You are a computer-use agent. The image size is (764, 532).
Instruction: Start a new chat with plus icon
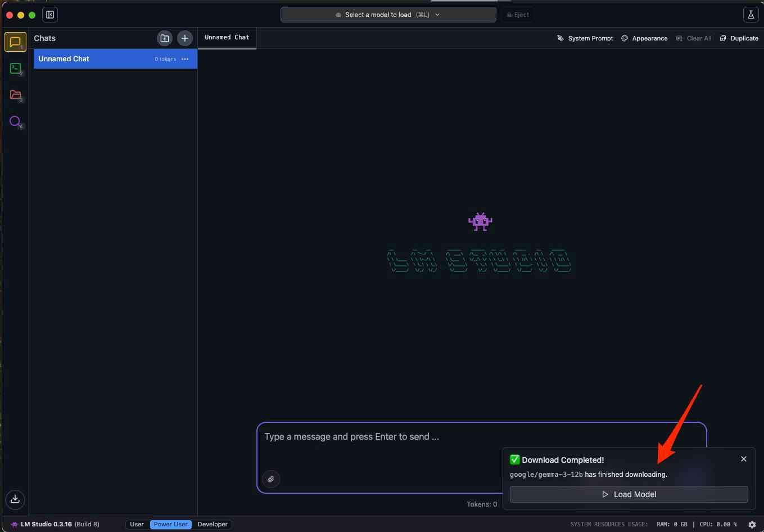coord(185,38)
